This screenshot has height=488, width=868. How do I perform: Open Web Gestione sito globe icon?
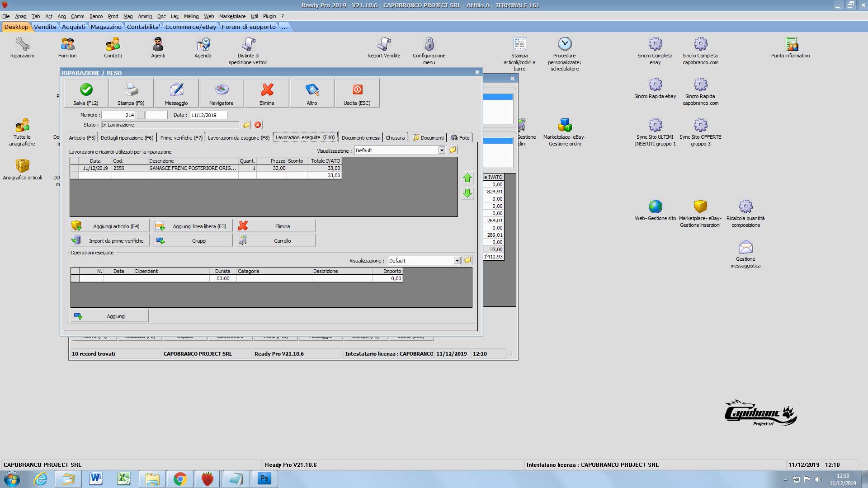[x=655, y=210]
